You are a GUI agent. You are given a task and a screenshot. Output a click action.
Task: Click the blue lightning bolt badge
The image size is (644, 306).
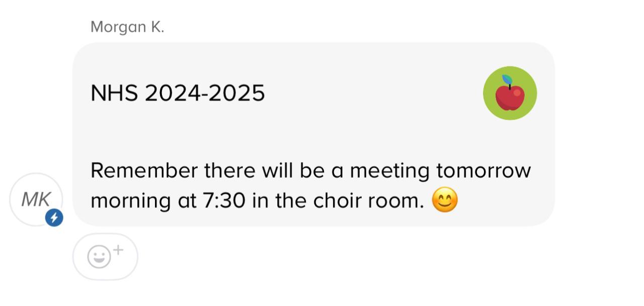pos(54,218)
